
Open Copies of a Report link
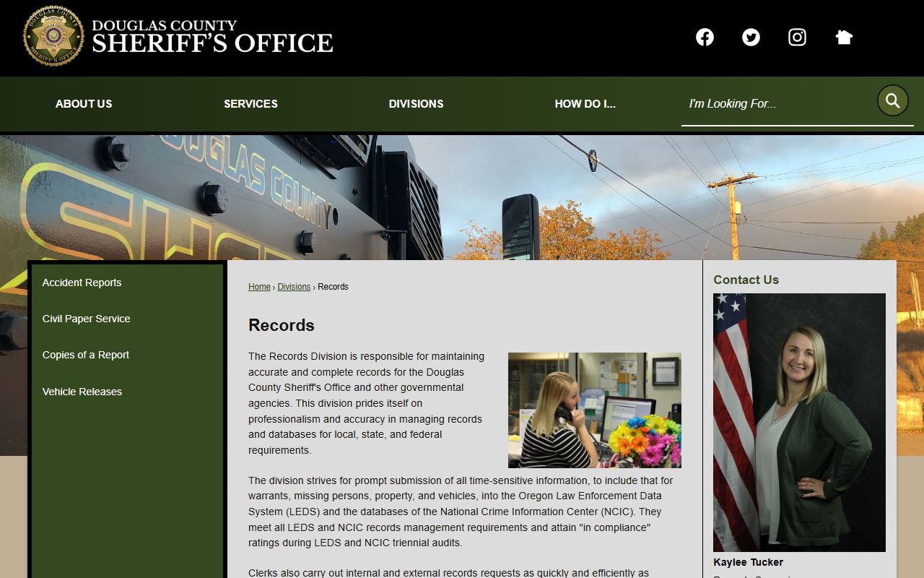[x=85, y=355]
